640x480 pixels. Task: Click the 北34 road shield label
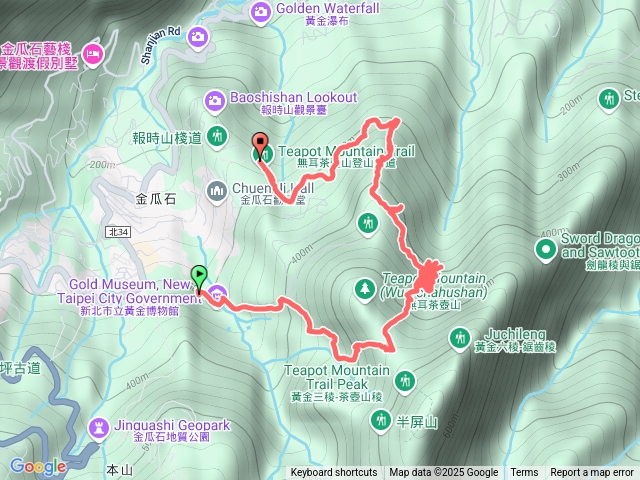click(119, 232)
